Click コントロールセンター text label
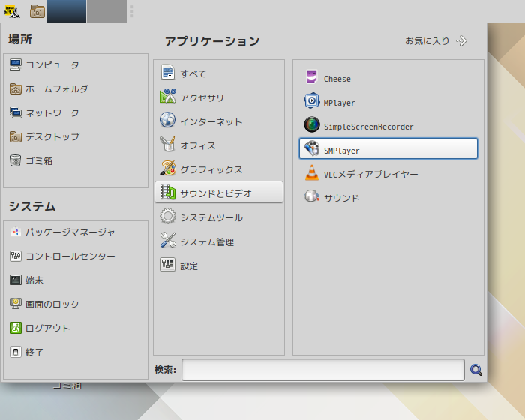525x420 pixels. (70, 256)
